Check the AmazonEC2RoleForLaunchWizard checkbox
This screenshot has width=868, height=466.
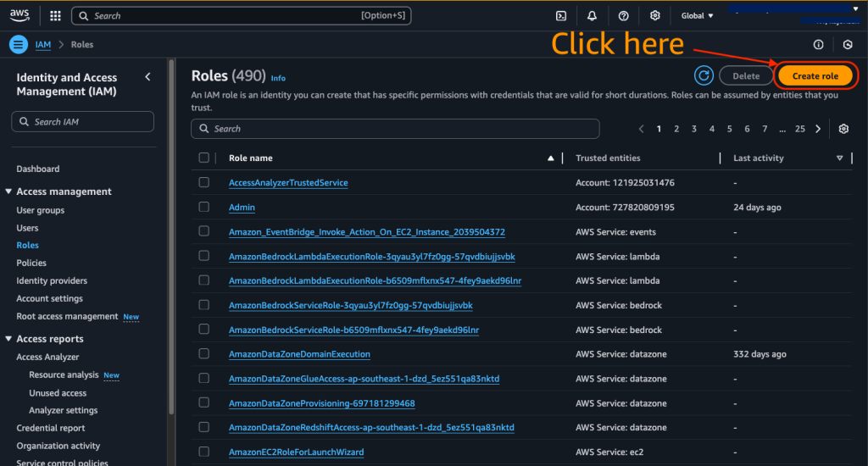click(203, 452)
